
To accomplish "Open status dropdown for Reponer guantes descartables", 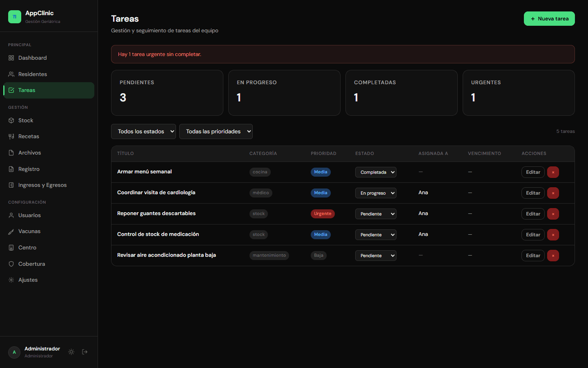I will [376, 214].
